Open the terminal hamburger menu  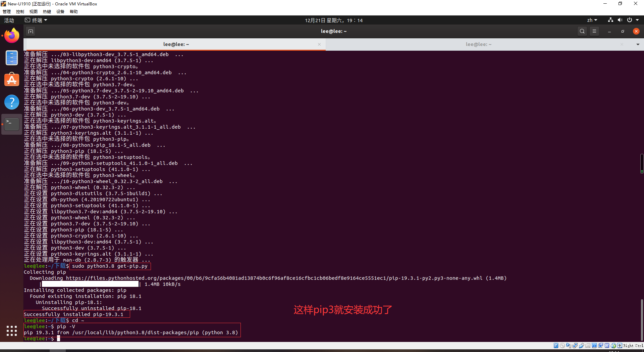click(x=594, y=31)
